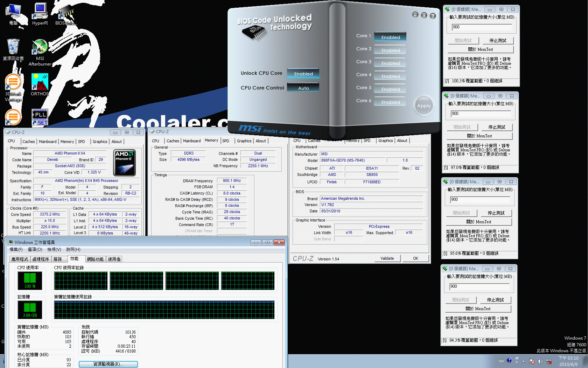Click 關於 MemTest in the 97.0% MemTest window
The height and width of the screenshot is (368, 588).
point(479,136)
